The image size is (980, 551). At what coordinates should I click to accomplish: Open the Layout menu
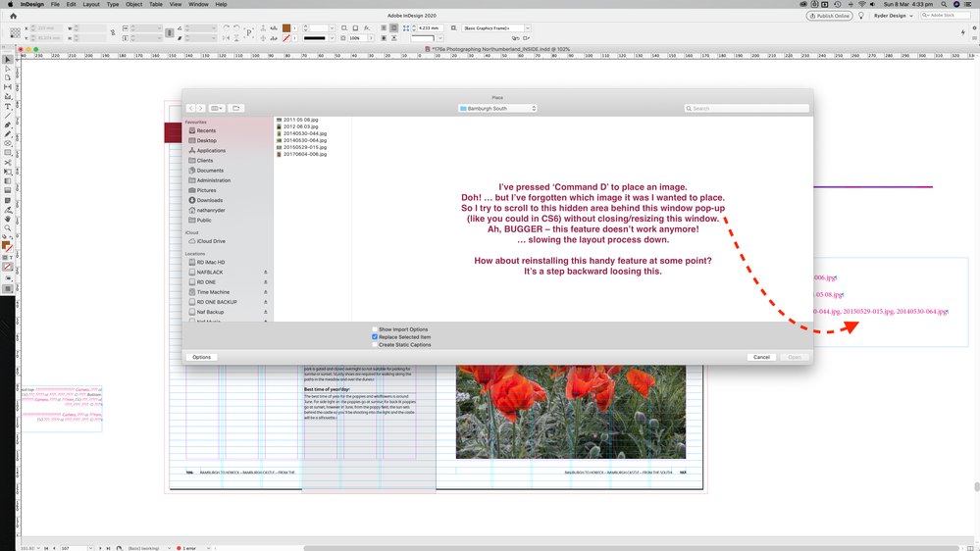pyautogui.click(x=91, y=4)
